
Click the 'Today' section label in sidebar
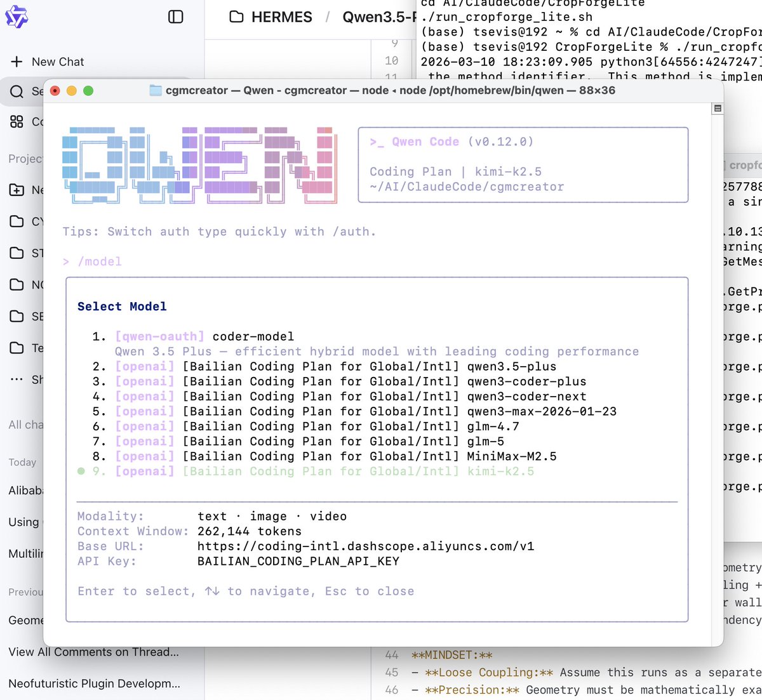point(22,462)
